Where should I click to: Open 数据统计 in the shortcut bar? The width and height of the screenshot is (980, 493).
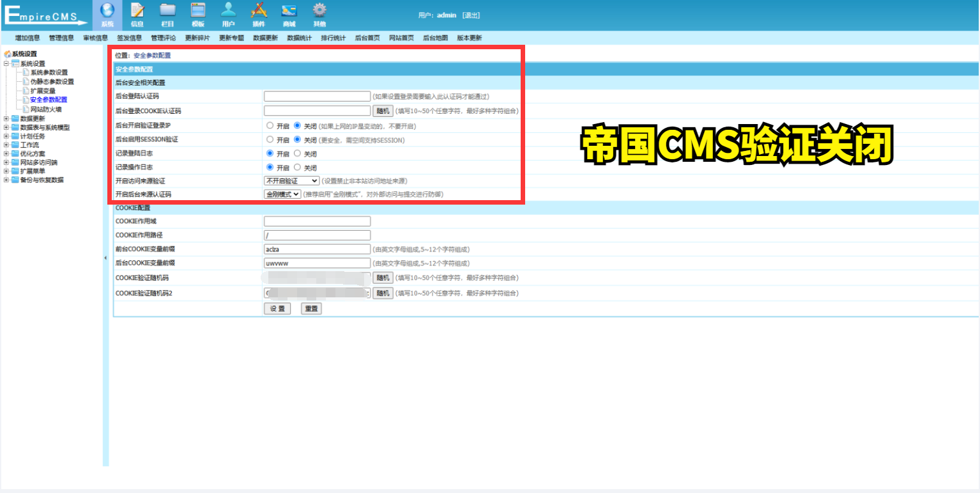coord(300,38)
